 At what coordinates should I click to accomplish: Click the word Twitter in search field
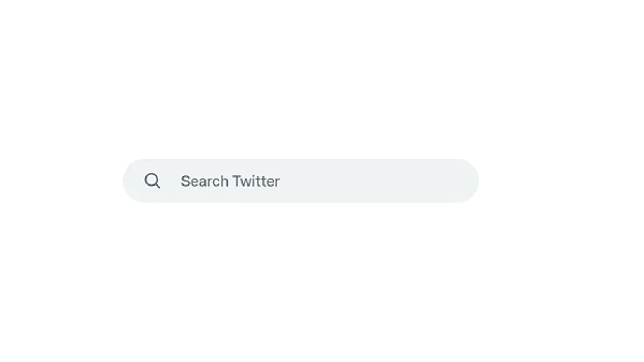click(x=256, y=181)
